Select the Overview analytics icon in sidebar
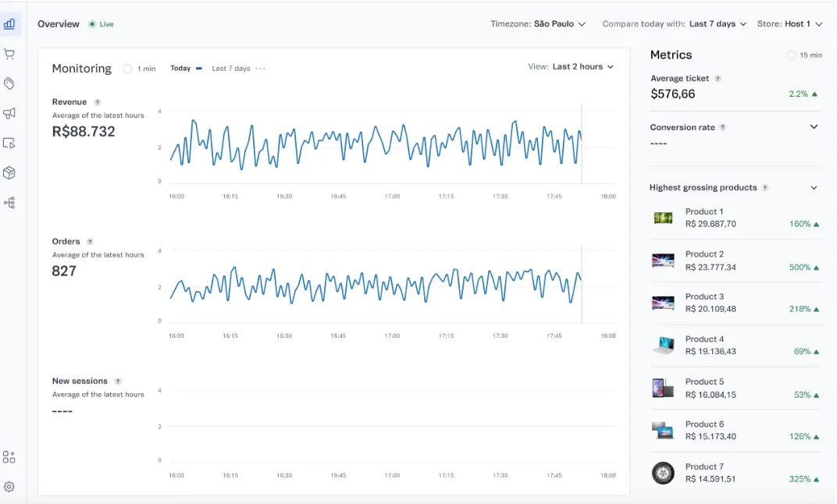Viewport: 837px width, 504px height. (x=9, y=24)
